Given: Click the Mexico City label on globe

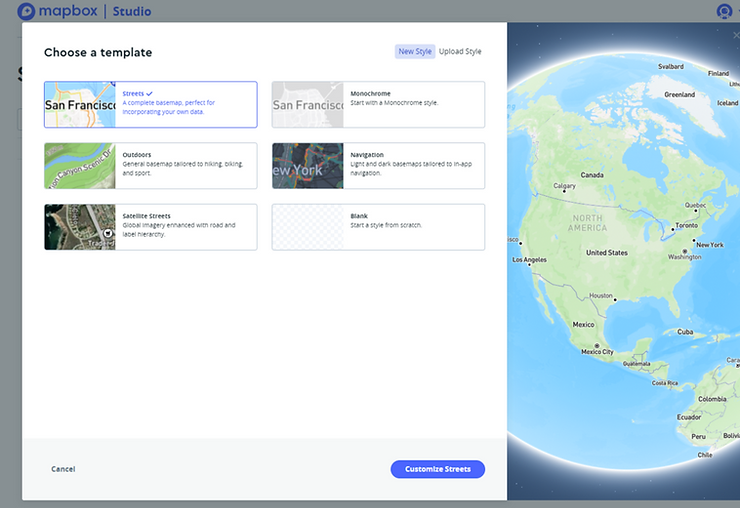Looking at the screenshot, I should point(597,352).
